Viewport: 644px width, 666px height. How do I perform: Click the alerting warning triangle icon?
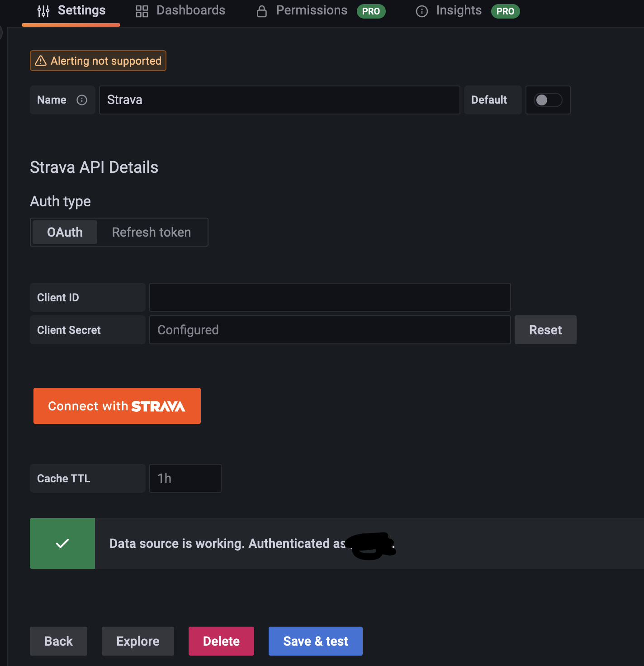point(41,61)
